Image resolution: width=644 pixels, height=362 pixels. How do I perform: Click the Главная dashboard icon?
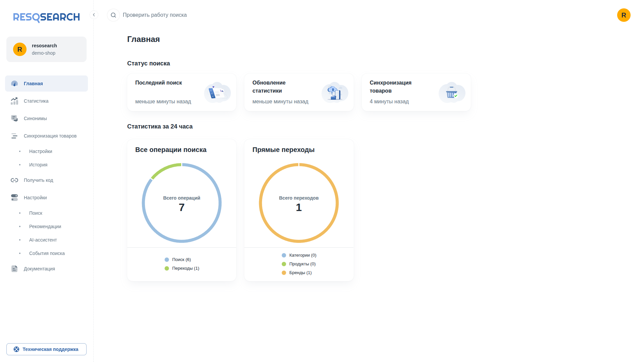[14, 84]
